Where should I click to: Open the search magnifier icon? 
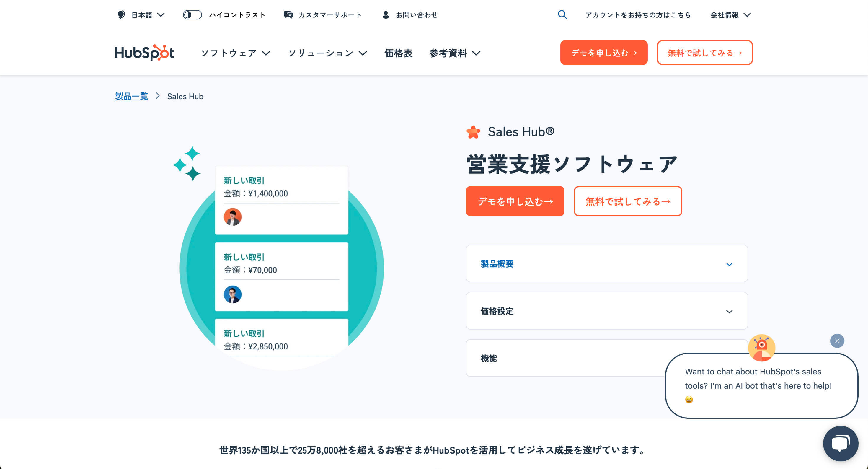pyautogui.click(x=562, y=15)
